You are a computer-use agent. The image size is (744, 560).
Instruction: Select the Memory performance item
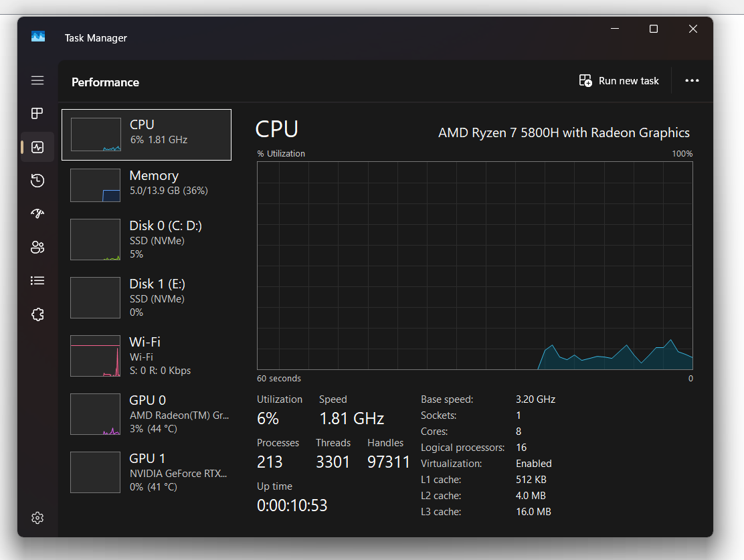pyautogui.click(x=147, y=185)
